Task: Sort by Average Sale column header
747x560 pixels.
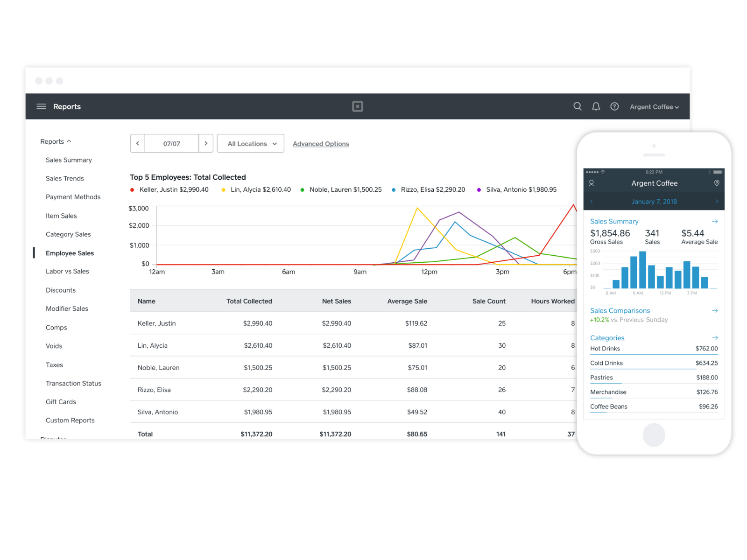Action: pos(407,301)
